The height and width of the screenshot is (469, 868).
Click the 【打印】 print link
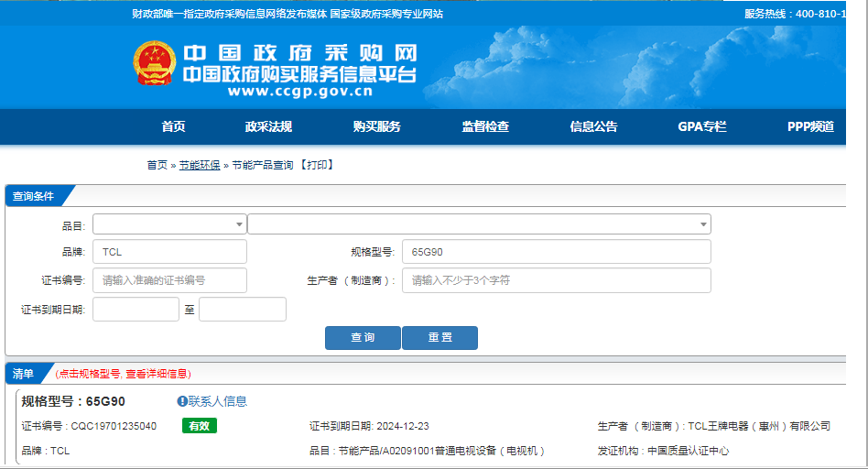click(317, 165)
